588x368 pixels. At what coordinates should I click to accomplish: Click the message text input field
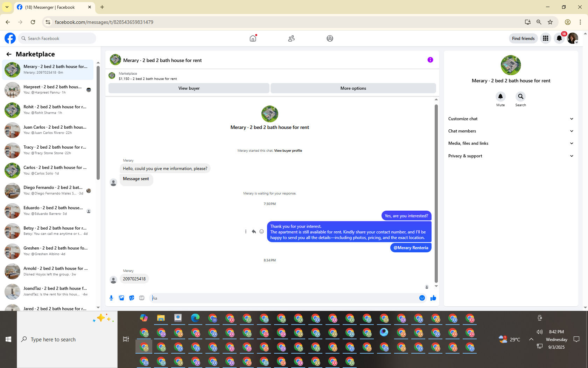click(x=283, y=298)
